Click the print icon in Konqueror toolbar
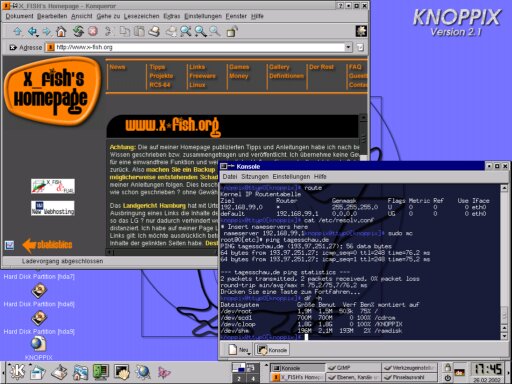The height and width of the screenshot is (384, 512). coord(154,32)
